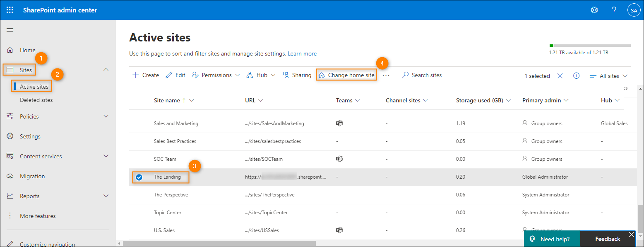Open Search sites
The height and width of the screenshot is (247, 644).
click(422, 75)
